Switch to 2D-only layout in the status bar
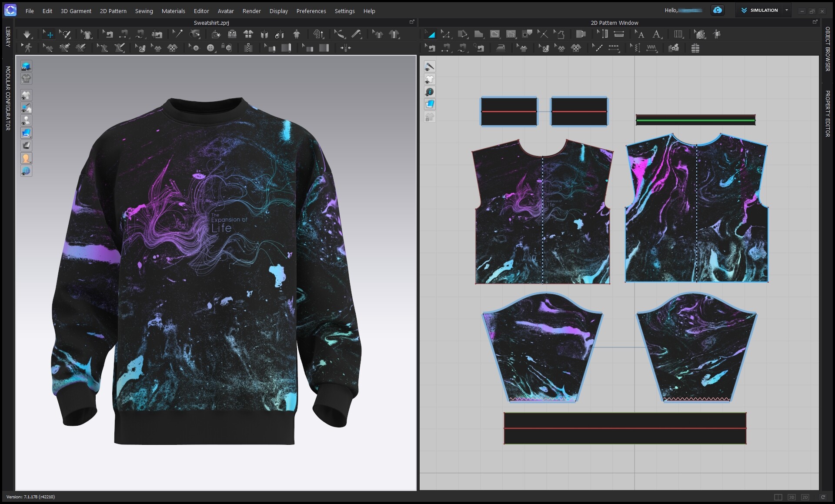Viewport: 835px width, 504px height. (805, 497)
